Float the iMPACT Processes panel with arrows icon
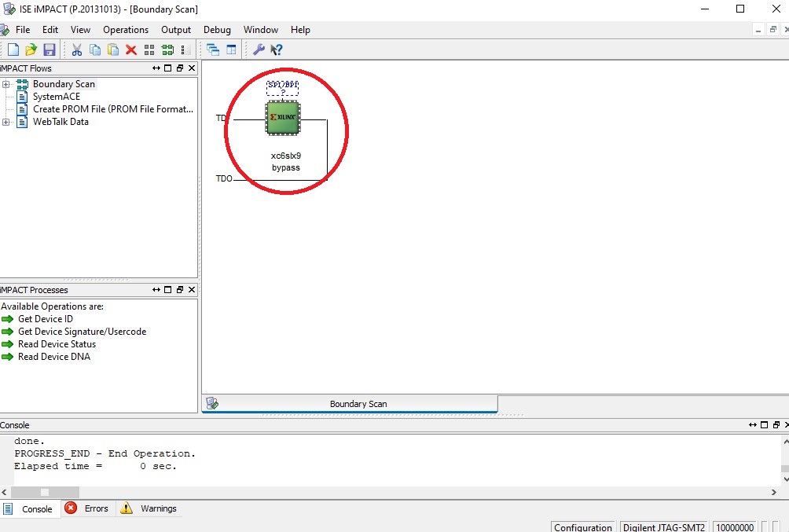789x532 pixels. pos(156,289)
